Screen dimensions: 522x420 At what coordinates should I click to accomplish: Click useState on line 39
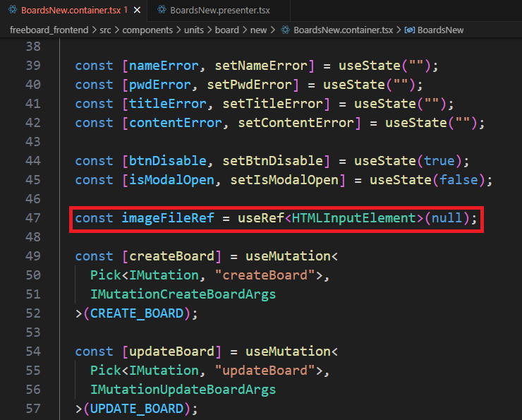(x=370, y=65)
